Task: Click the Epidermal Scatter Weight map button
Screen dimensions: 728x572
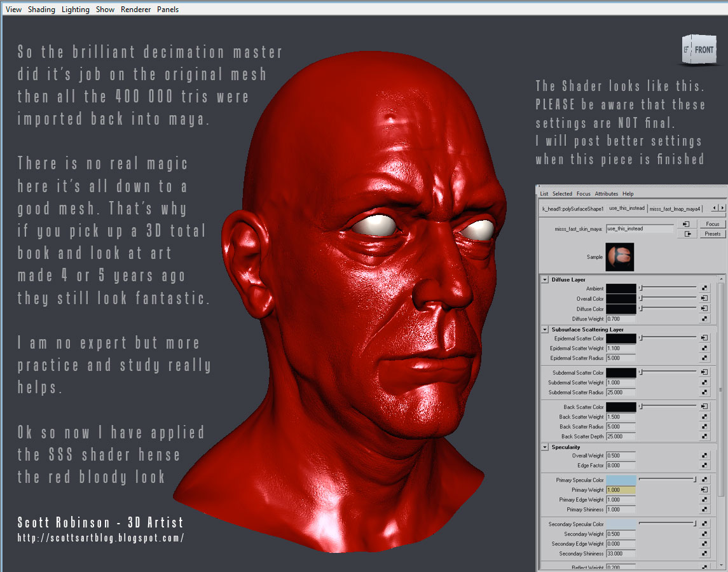Action: 704,348
